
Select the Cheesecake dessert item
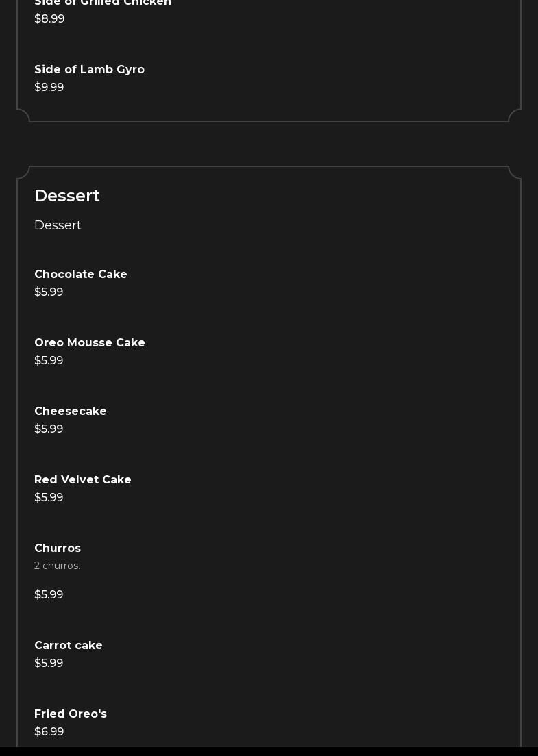(71, 412)
